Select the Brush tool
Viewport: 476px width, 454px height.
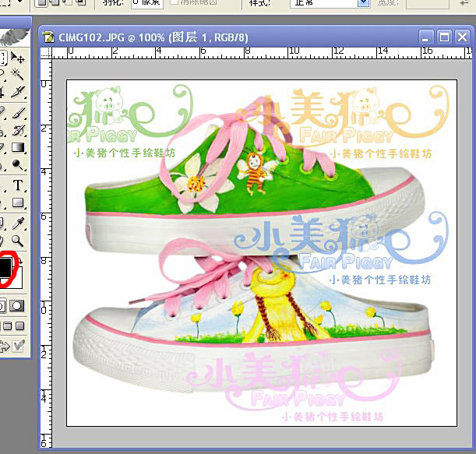(18, 113)
